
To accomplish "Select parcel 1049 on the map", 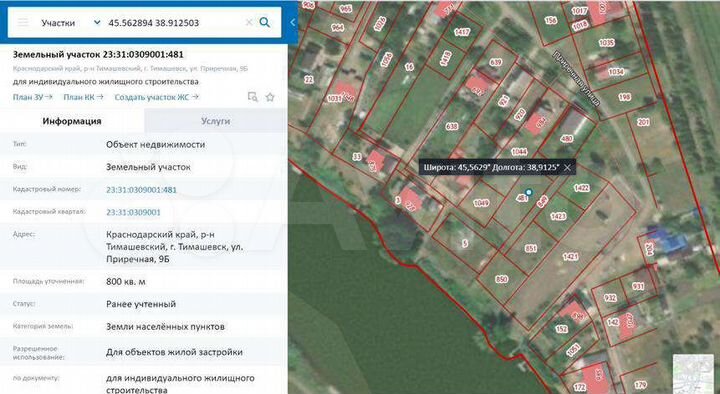I will (x=481, y=203).
